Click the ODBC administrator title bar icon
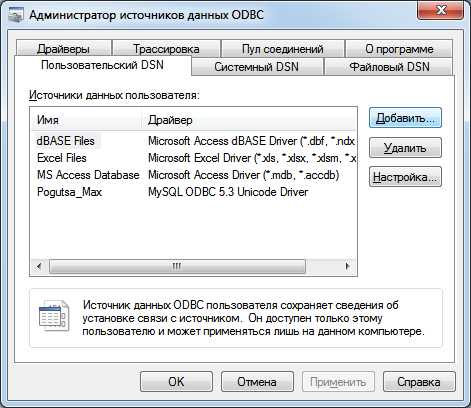The image size is (471, 408). pyautogui.click(x=16, y=15)
